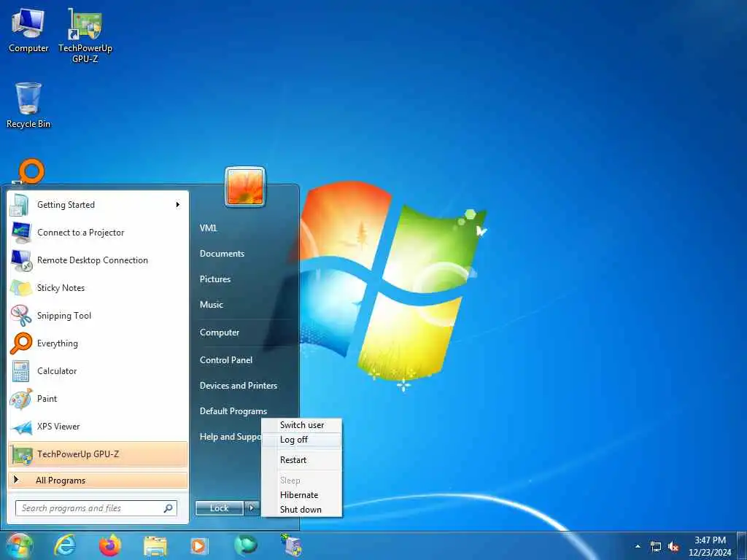Click the Remote Desktop Connection text
Screen dimensions: 747x560
[x=93, y=260]
